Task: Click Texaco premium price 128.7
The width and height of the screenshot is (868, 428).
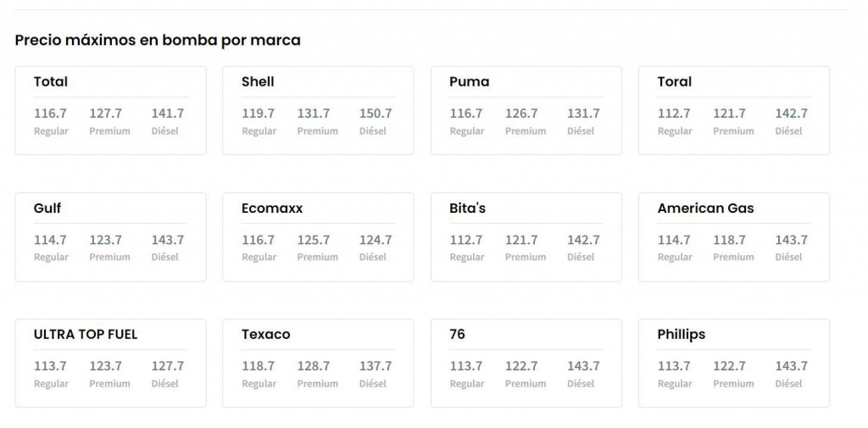Action: (x=314, y=366)
